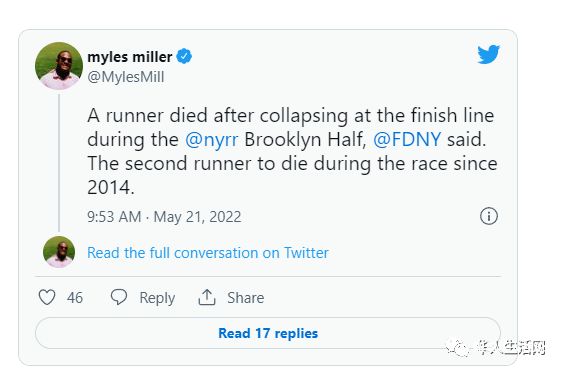The image size is (563, 373).
Task: Click the Twitter bird logo icon
Action: (x=488, y=54)
